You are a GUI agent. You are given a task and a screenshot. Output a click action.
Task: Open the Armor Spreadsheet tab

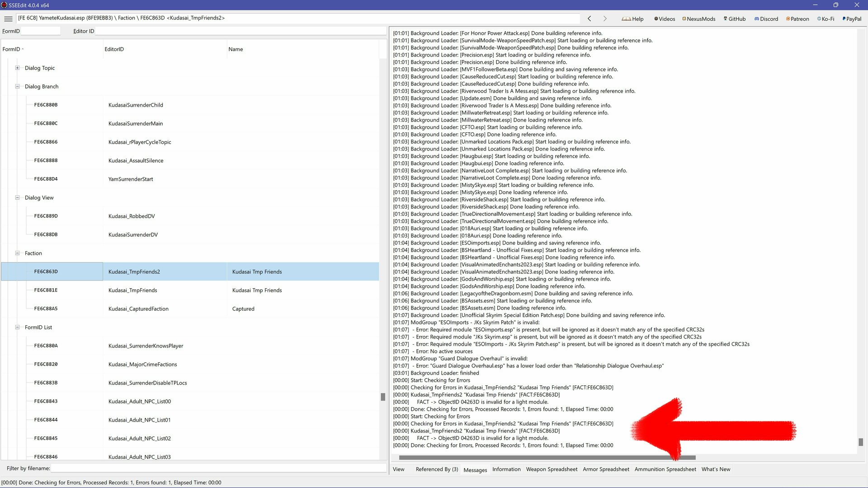pos(606,469)
